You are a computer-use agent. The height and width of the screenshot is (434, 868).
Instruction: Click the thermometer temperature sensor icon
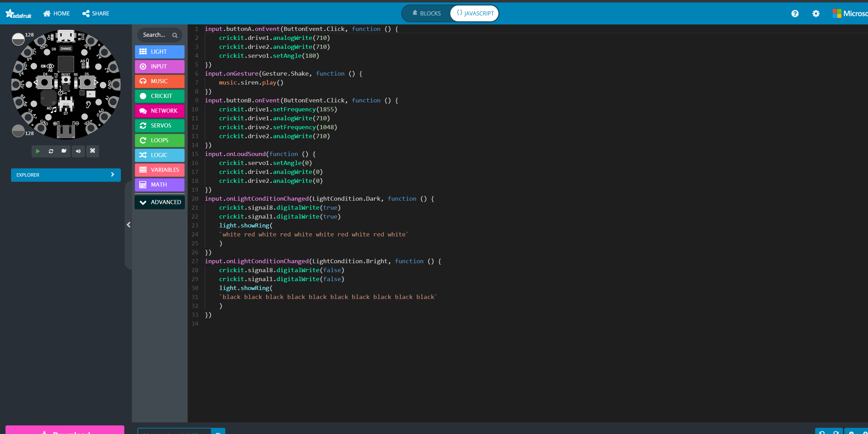point(87,64)
